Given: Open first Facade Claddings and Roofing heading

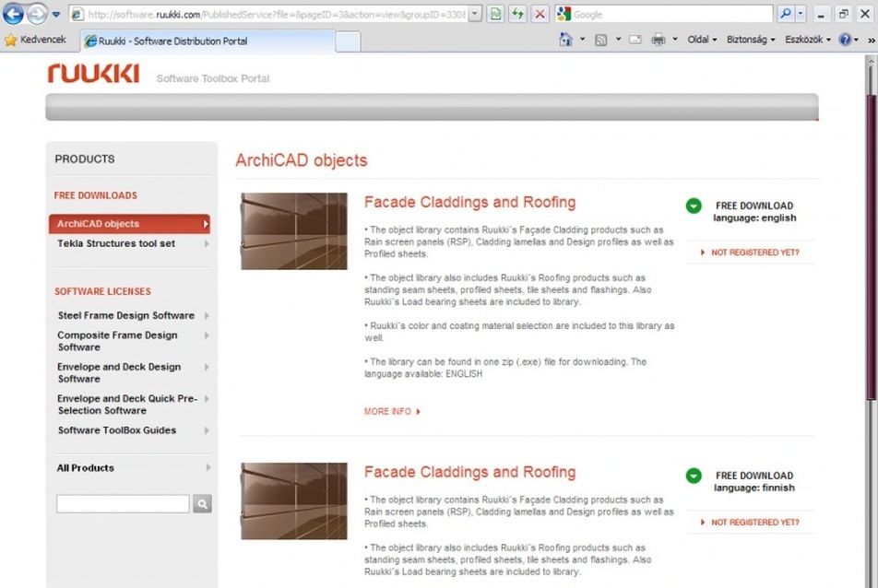Looking at the screenshot, I should coord(469,202).
